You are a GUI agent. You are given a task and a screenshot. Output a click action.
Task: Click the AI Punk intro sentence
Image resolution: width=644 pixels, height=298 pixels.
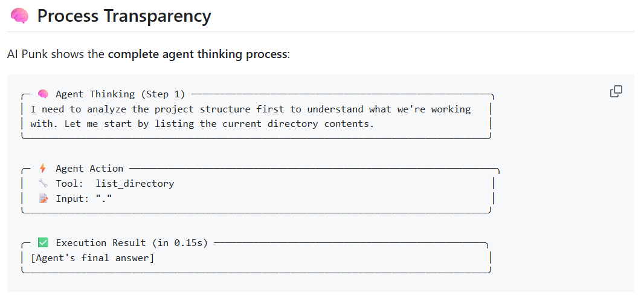coord(149,54)
